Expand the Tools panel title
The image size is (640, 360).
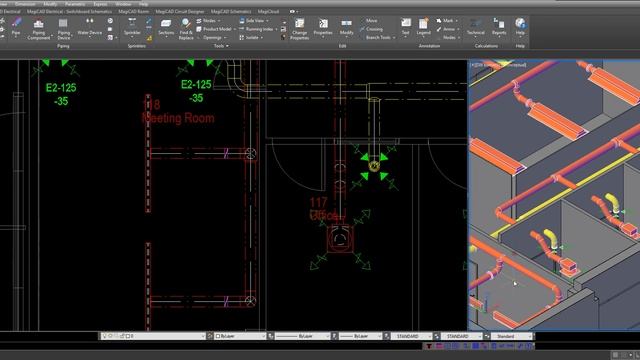221,46
